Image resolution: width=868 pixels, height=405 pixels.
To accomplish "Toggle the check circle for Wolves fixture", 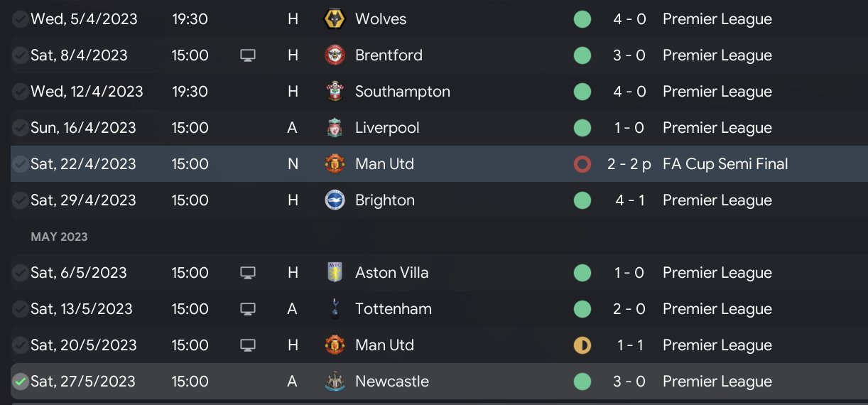I will tap(20, 19).
